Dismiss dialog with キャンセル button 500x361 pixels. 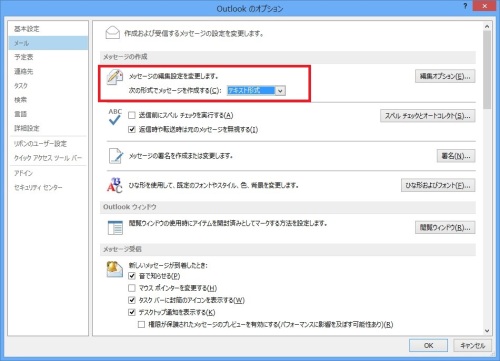(472, 346)
